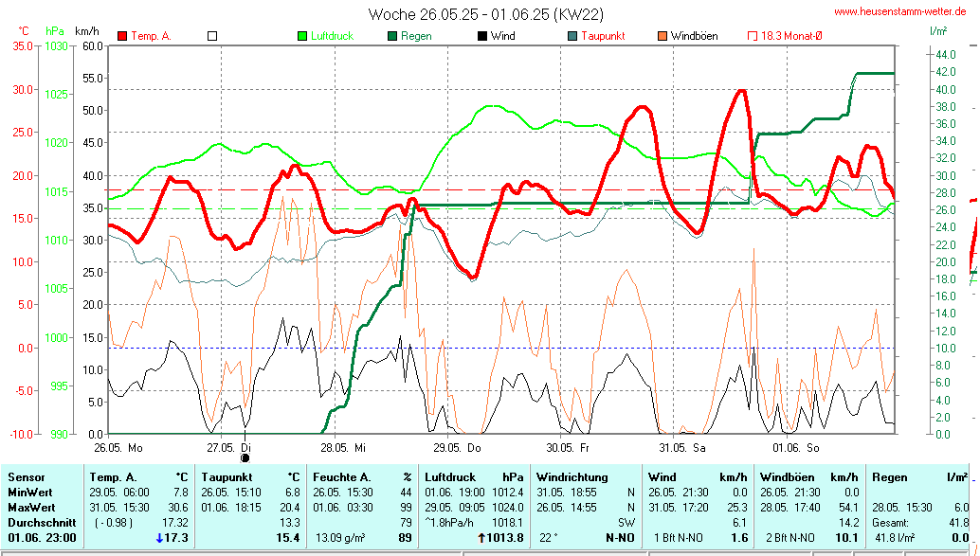Image resolution: width=980 pixels, height=556 pixels.
Task: Click the 29.05. Do date axis label
Action: coord(457,447)
